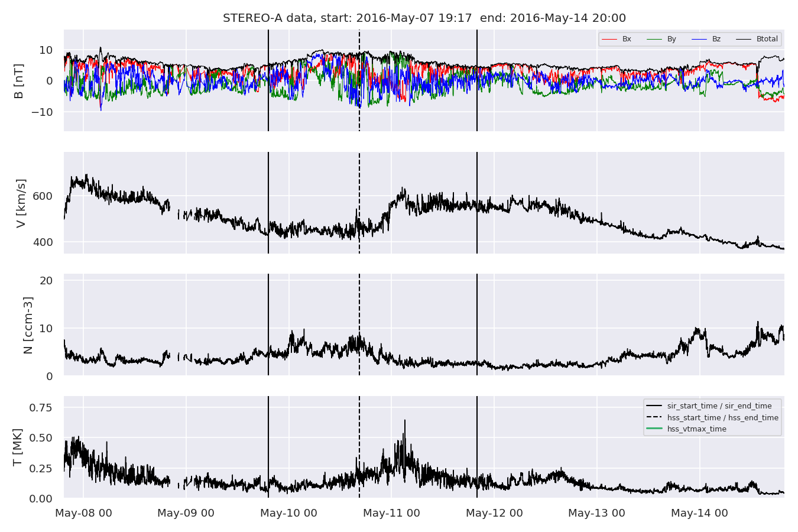Click the -10 tick on magnetic field axis

43,112
